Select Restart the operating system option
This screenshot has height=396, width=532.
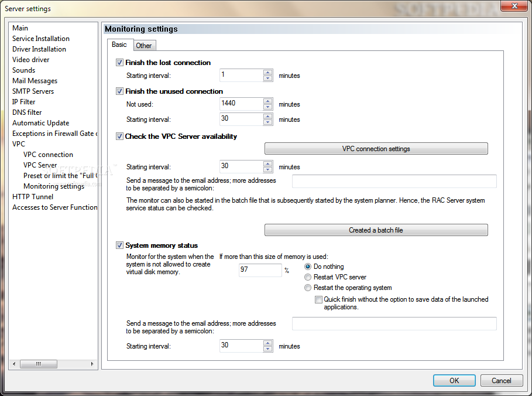(308, 288)
